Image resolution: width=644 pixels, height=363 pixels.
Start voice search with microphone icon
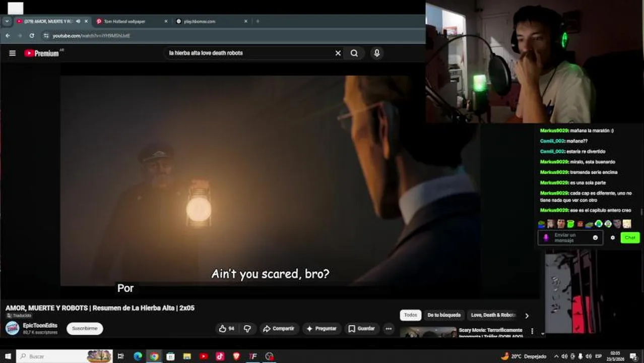pyautogui.click(x=377, y=53)
